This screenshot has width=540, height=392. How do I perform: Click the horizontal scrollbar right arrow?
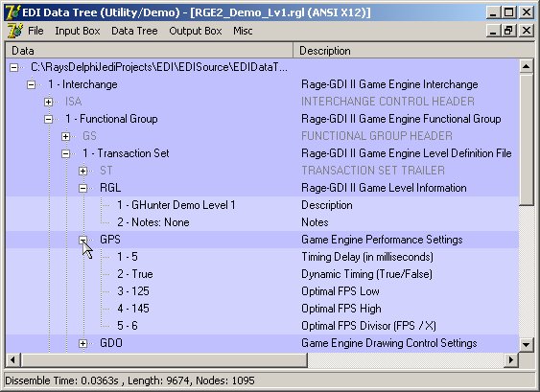pos(511,360)
